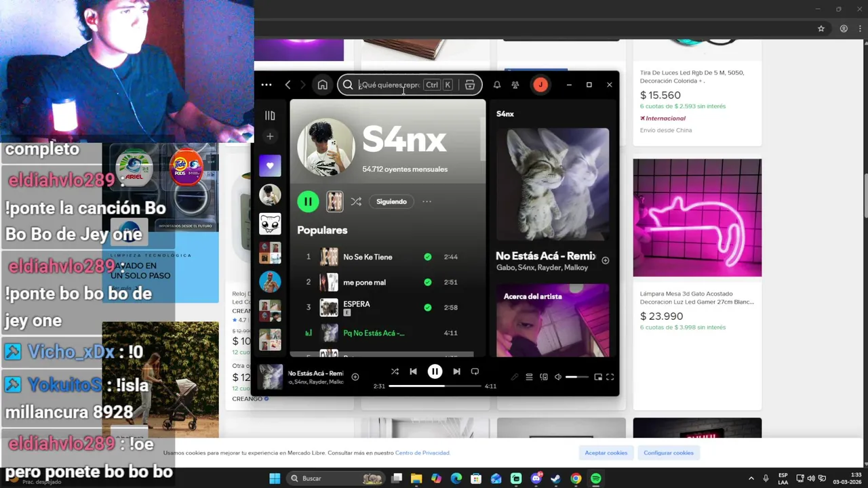Adjust the Spotify volume slider
The height and width of the screenshot is (488, 868).
[x=577, y=377]
